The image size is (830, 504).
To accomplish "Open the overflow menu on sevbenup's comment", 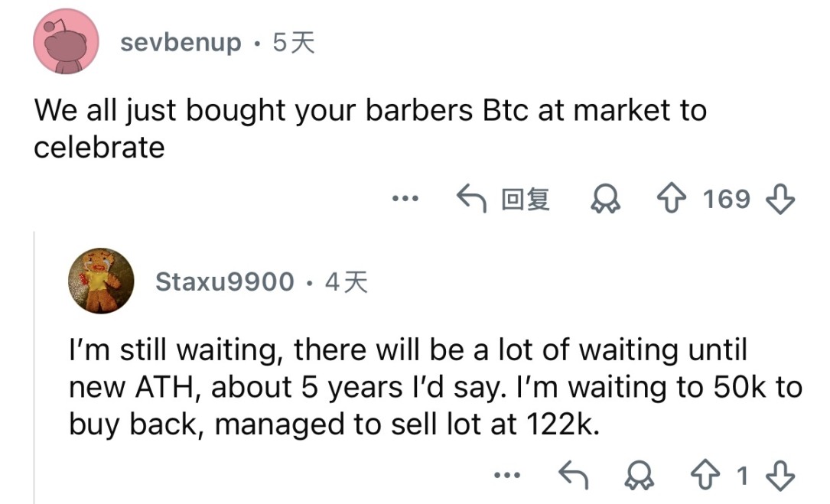I will click(x=405, y=199).
